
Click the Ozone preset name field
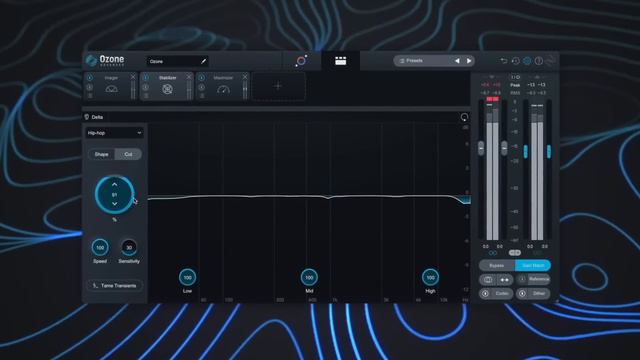pyautogui.click(x=177, y=62)
